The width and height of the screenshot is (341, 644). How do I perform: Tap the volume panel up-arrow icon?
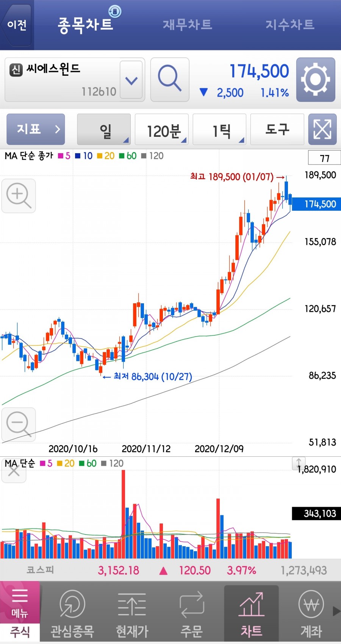[299, 463]
